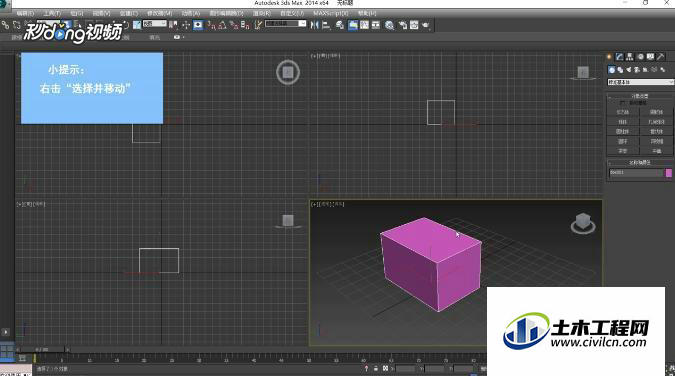675x376 pixels.
Task: Toggle Spinner Snap
Action: click(x=245, y=25)
